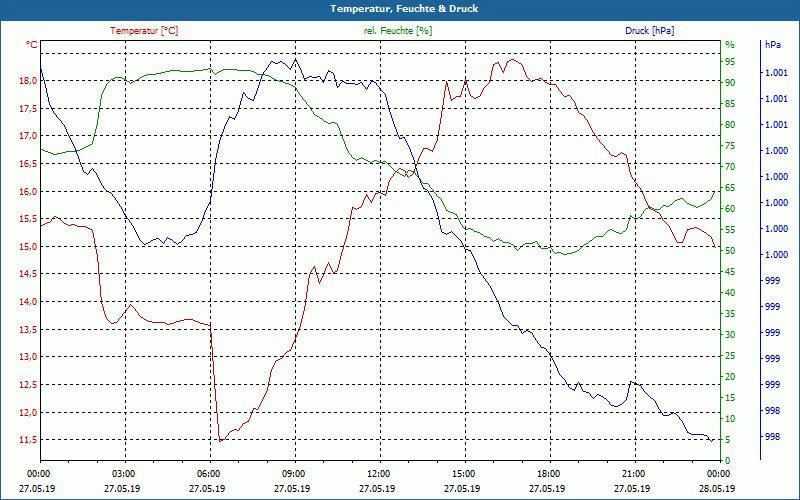Select the red 'Temperatur [°C]' legend label
Screen dimensions: 800x500
(144, 31)
